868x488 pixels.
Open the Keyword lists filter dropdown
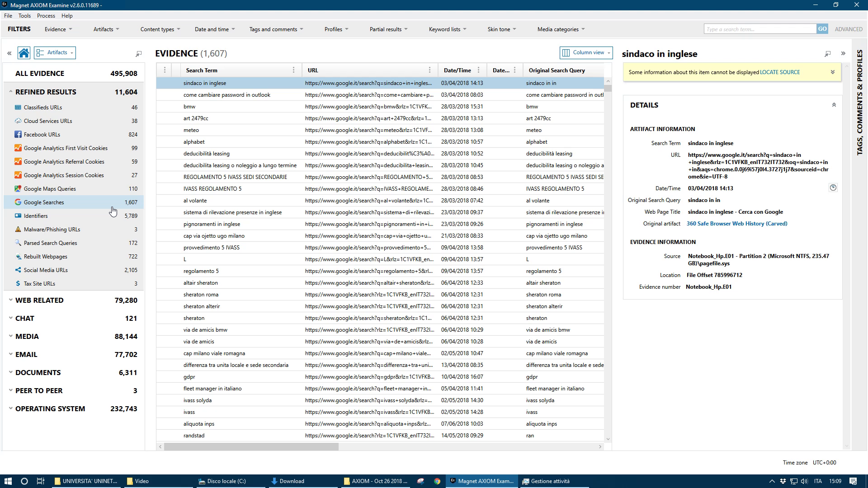(x=448, y=29)
